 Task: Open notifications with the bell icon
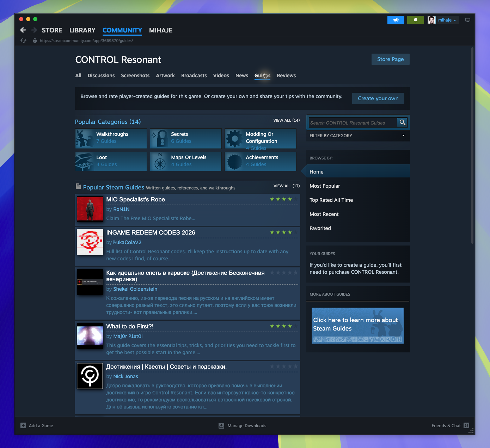(x=416, y=20)
